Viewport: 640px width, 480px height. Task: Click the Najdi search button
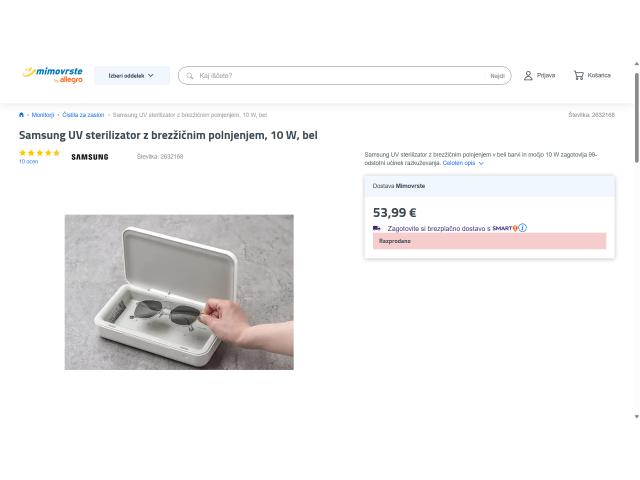pos(497,76)
